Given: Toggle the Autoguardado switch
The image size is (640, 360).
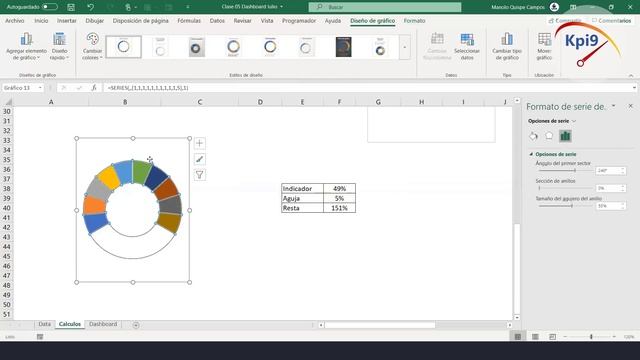Looking at the screenshot, I should [x=49, y=7].
